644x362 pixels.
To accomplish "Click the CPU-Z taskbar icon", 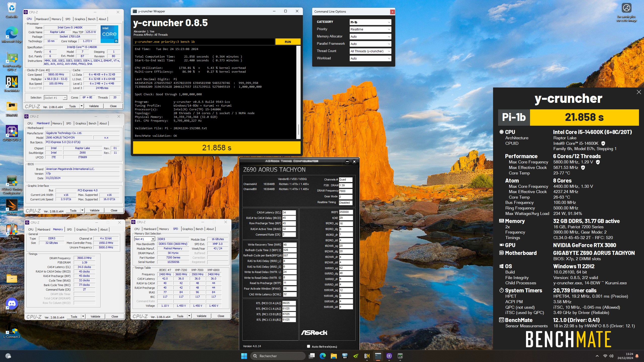I will [x=389, y=356].
